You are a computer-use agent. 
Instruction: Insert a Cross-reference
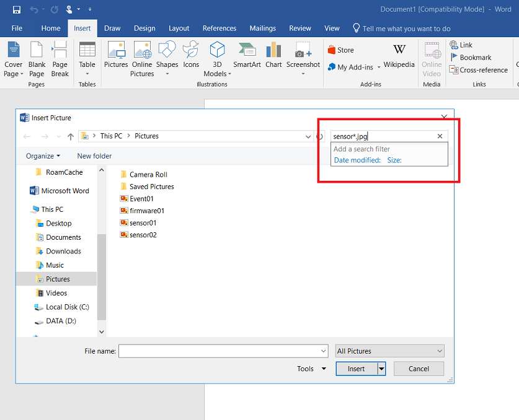(x=478, y=70)
